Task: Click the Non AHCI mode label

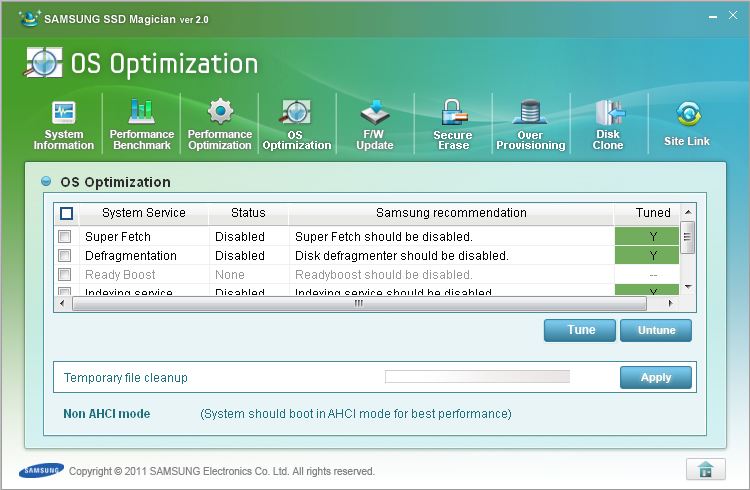Action: point(107,414)
